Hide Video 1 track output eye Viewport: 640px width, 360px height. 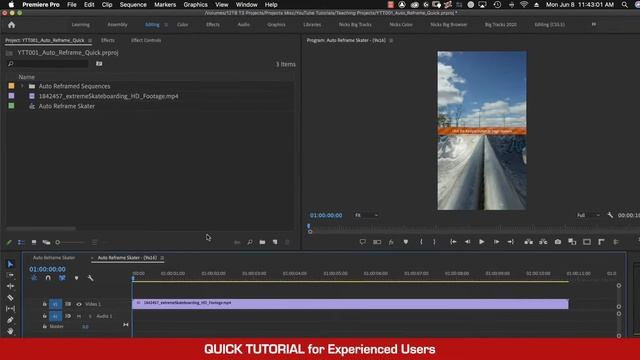79,304
